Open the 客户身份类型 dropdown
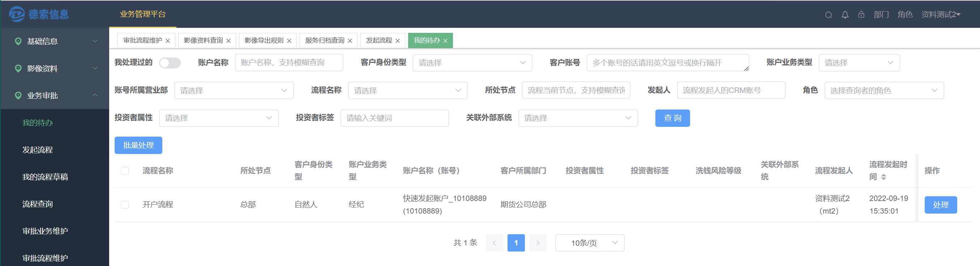Viewport: 980px width, 266px height. tap(472, 63)
